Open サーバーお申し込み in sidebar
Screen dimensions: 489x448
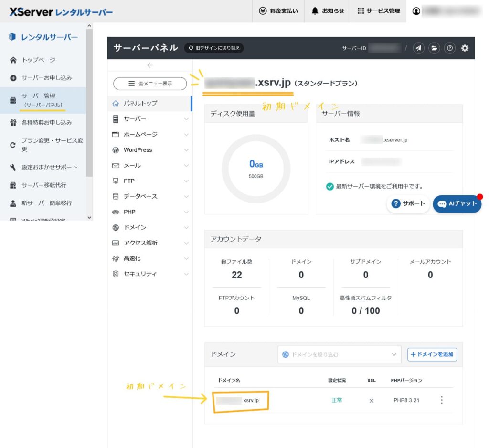(x=43, y=78)
